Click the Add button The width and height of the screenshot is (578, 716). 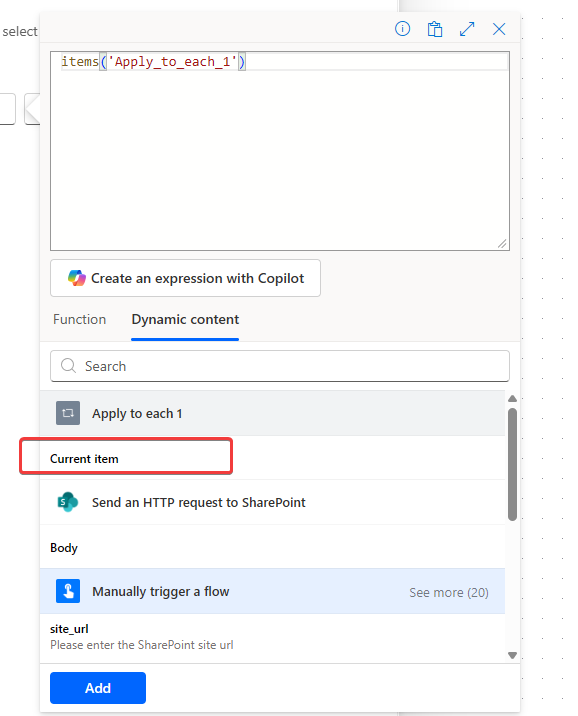click(98, 688)
